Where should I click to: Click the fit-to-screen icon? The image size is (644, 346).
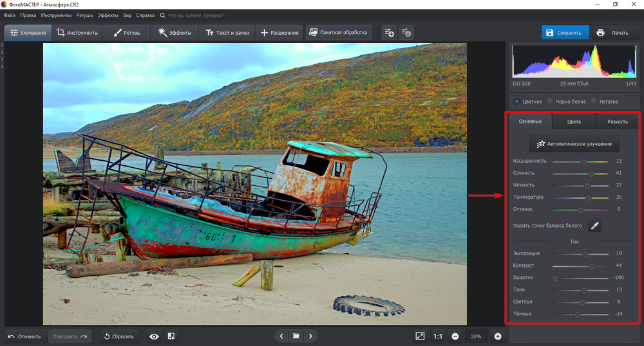click(x=420, y=336)
